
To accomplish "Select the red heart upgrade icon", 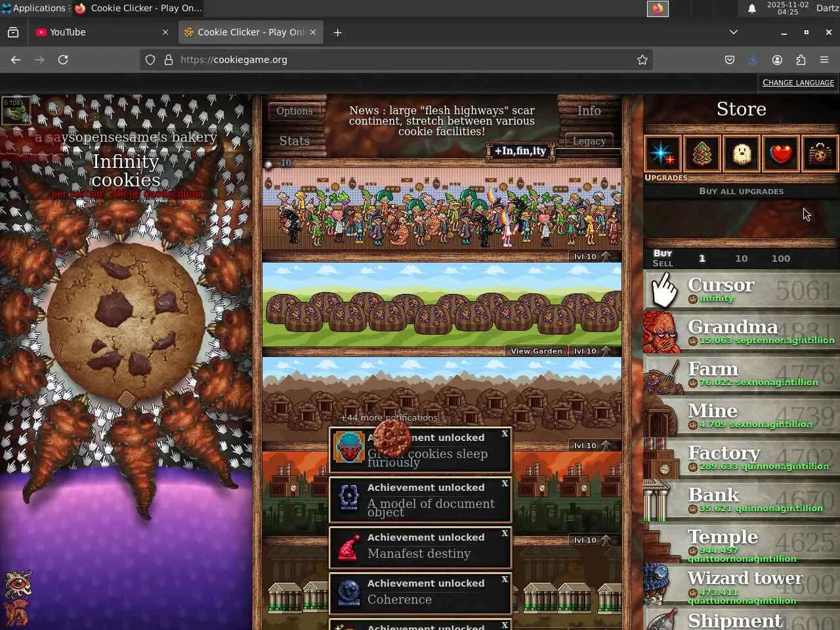I will 781,154.
